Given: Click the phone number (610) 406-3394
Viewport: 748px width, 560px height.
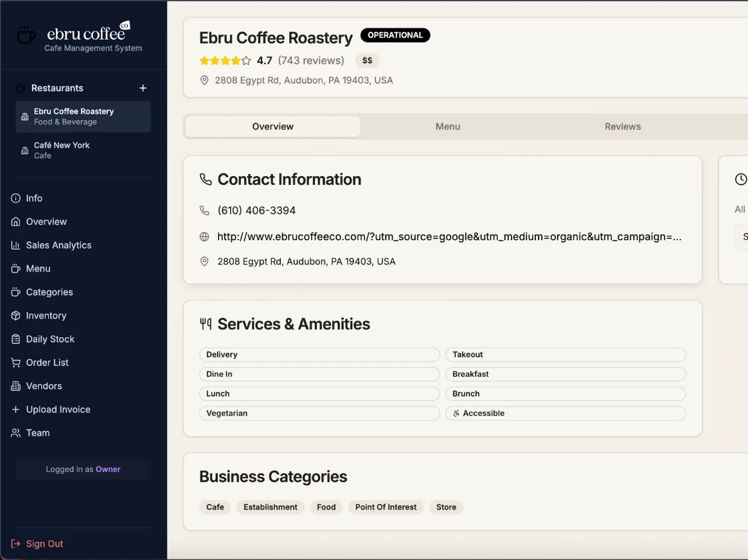Looking at the screenshot, I should click(256, 211).
